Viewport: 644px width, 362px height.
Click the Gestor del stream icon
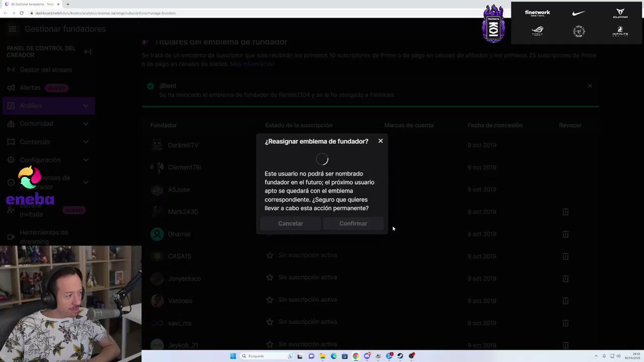click(11, 70)
